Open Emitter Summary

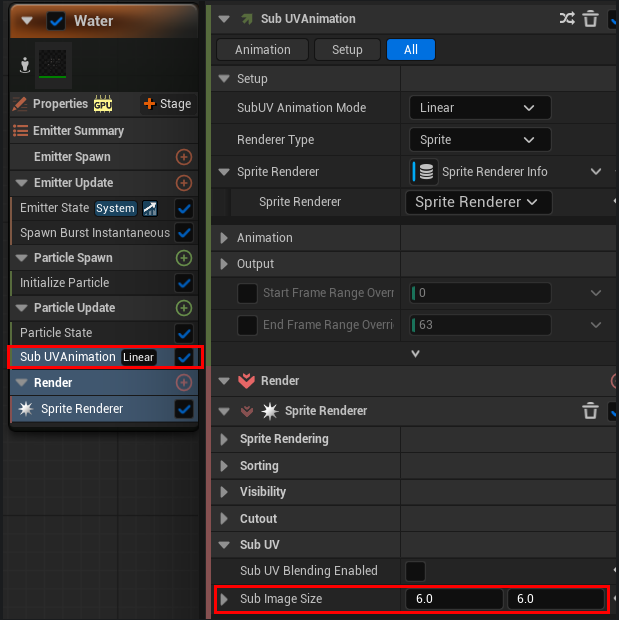pyautogui.click(x=78, y=131)
